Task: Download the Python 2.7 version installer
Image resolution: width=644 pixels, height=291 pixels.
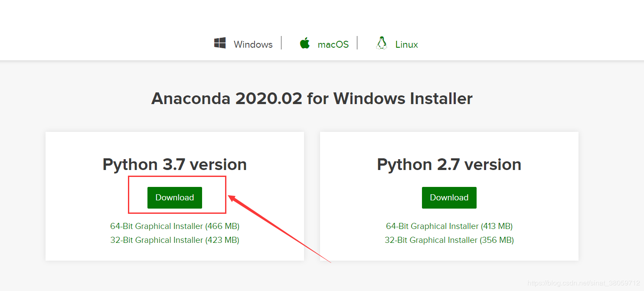Action: [449, 198]
